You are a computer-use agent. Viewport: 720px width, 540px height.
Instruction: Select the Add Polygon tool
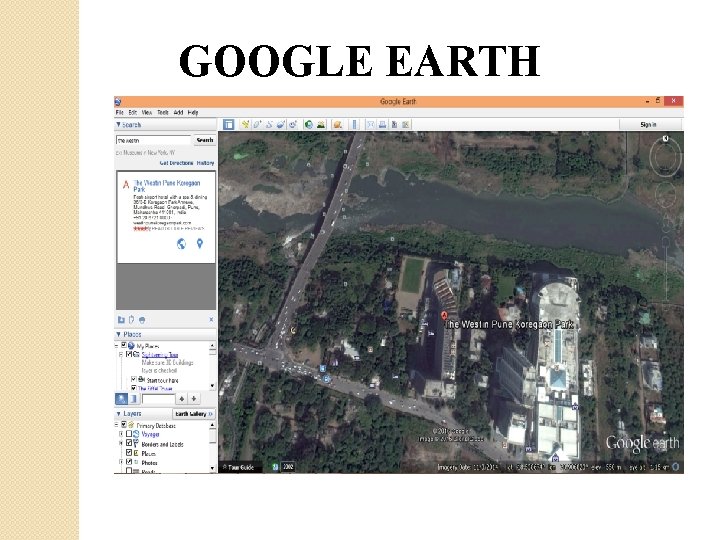(x=257, y=124)
